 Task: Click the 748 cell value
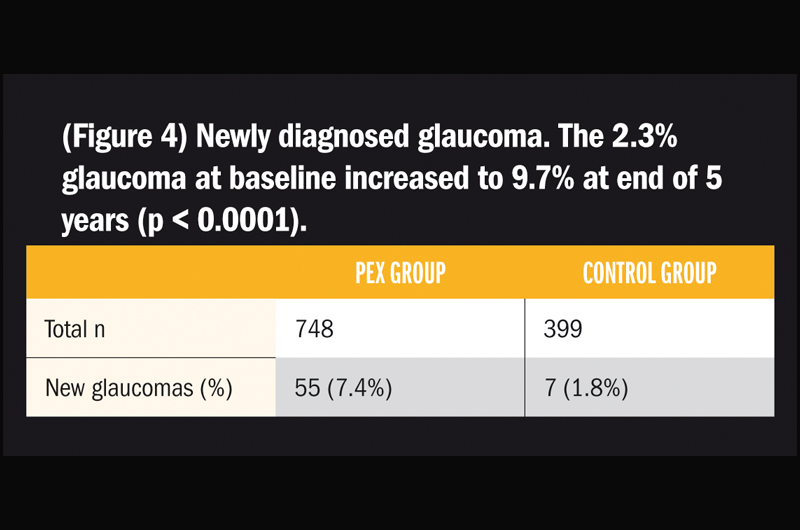click(x=314, y=329)
